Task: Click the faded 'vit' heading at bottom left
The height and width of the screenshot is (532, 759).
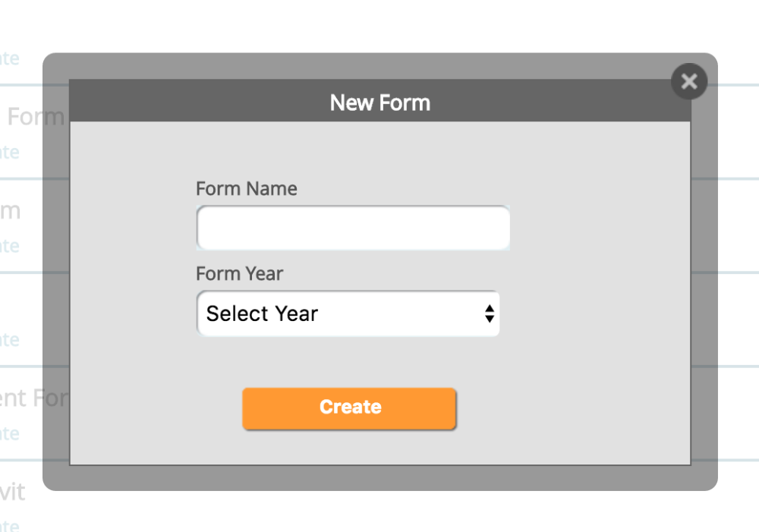Action: coord(13,492)
